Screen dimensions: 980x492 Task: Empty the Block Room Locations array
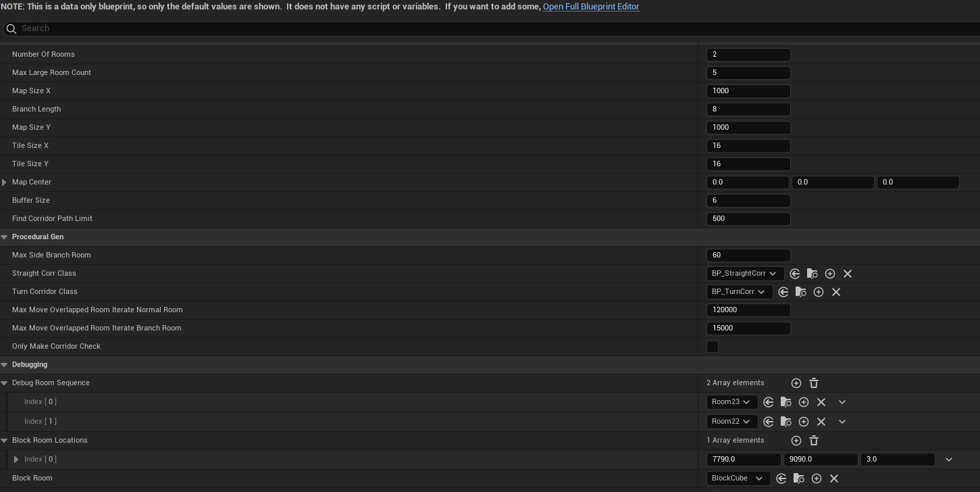[814, 441]
